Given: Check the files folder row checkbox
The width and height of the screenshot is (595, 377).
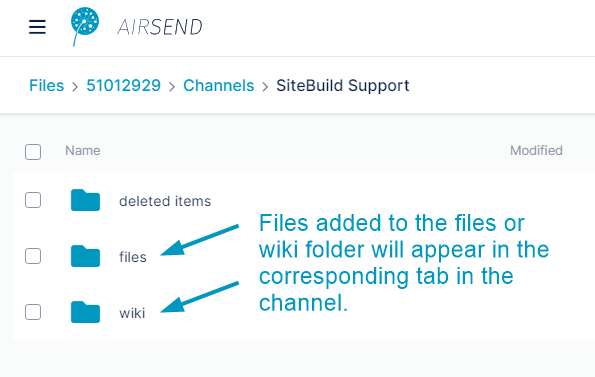Looking at the screenshot, I should pos(33,256).
